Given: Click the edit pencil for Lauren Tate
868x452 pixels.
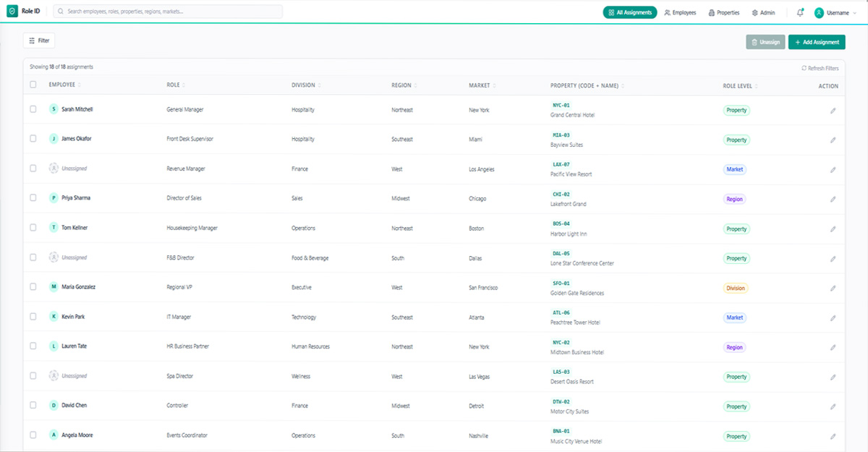Looking at the screenshot, I should pos(833,348).
